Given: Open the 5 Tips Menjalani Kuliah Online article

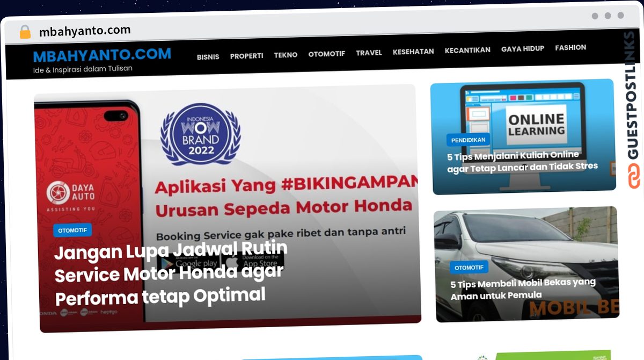Looking at the screenshot, I should [x=522, y=162].
